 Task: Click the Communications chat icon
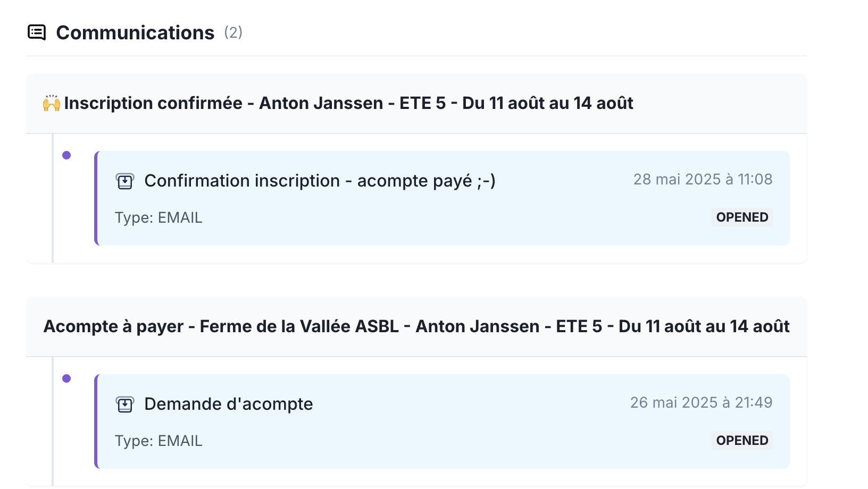click(x=37, y=32)
